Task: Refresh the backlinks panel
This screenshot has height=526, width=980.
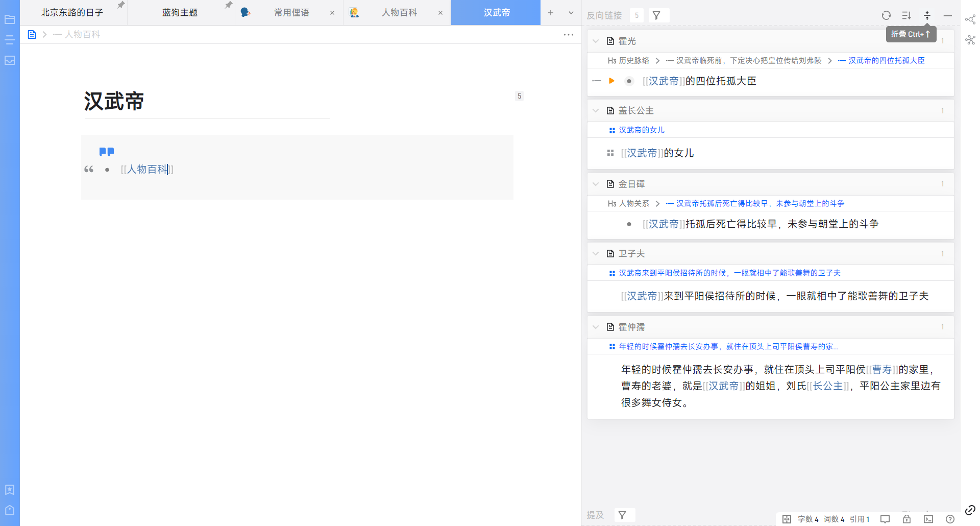Action: (886, 15)
